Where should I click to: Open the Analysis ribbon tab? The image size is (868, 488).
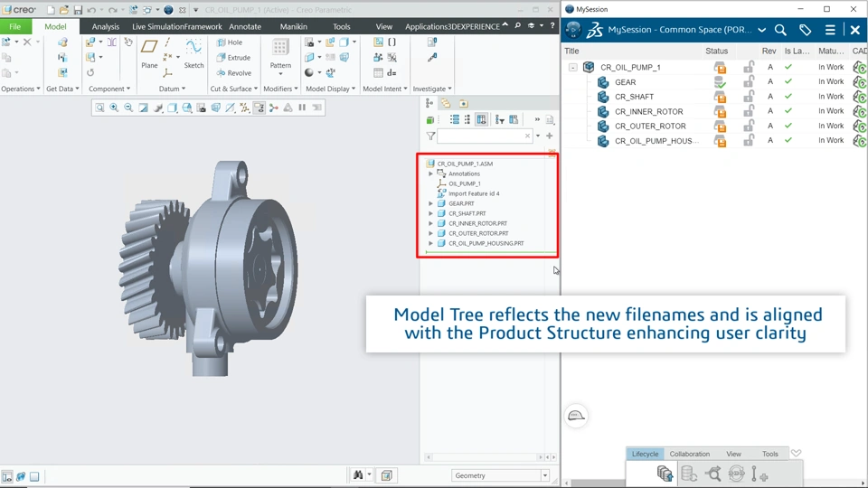tap(106, 26)
